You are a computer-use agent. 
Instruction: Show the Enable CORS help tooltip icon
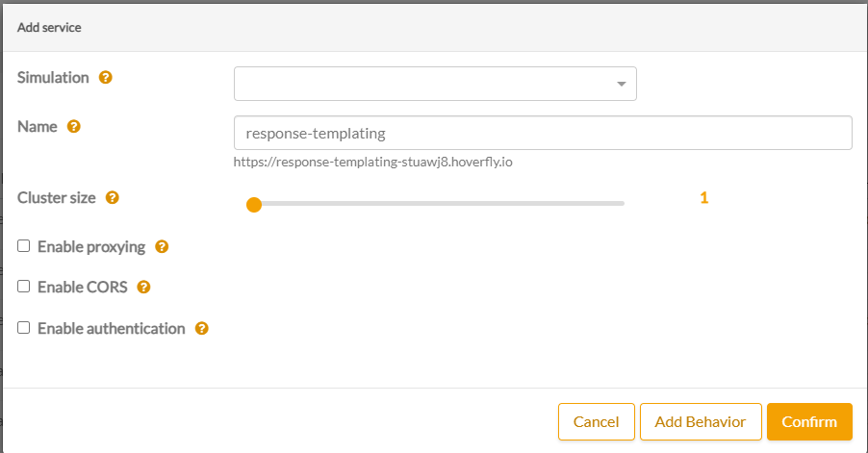(x=144, y=287)
